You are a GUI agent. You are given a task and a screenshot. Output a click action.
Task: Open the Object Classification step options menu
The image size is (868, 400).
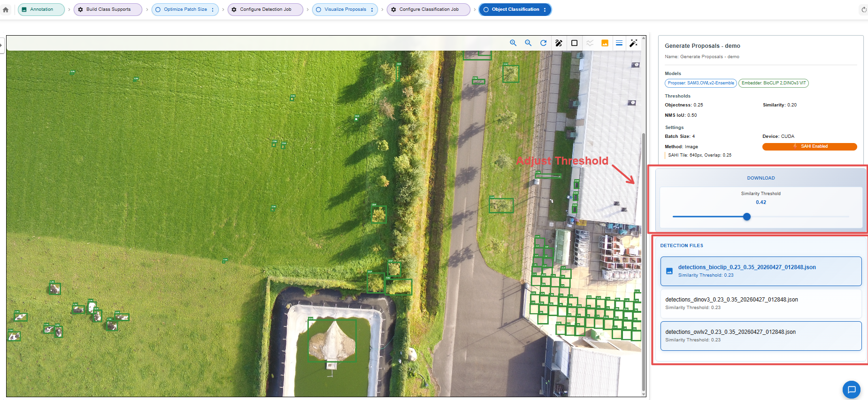(x=545, y=9)
